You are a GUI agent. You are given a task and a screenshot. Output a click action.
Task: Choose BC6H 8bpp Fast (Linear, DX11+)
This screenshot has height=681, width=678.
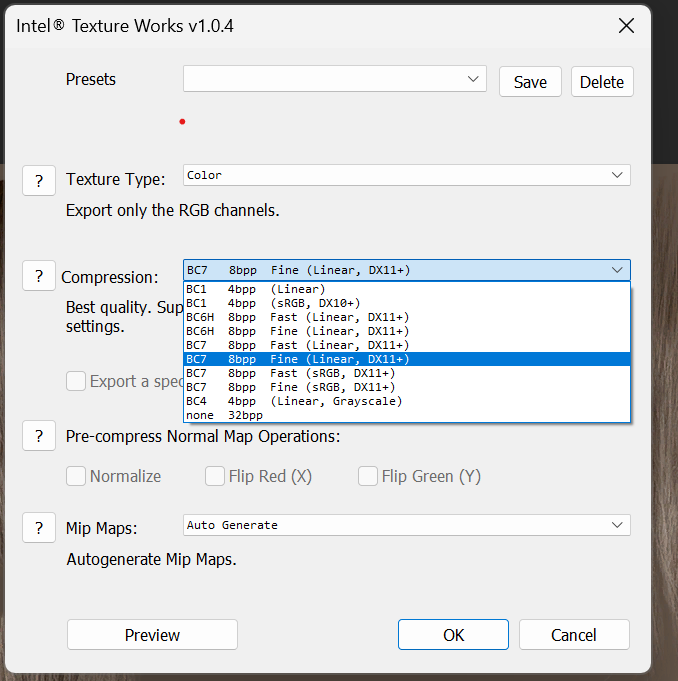[x=407, y=317]
